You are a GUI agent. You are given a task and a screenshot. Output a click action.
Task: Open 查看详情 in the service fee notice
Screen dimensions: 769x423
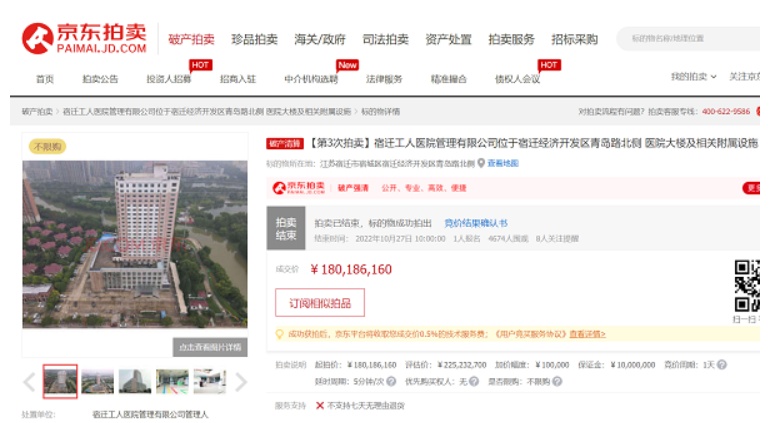(x=587, y=334)
